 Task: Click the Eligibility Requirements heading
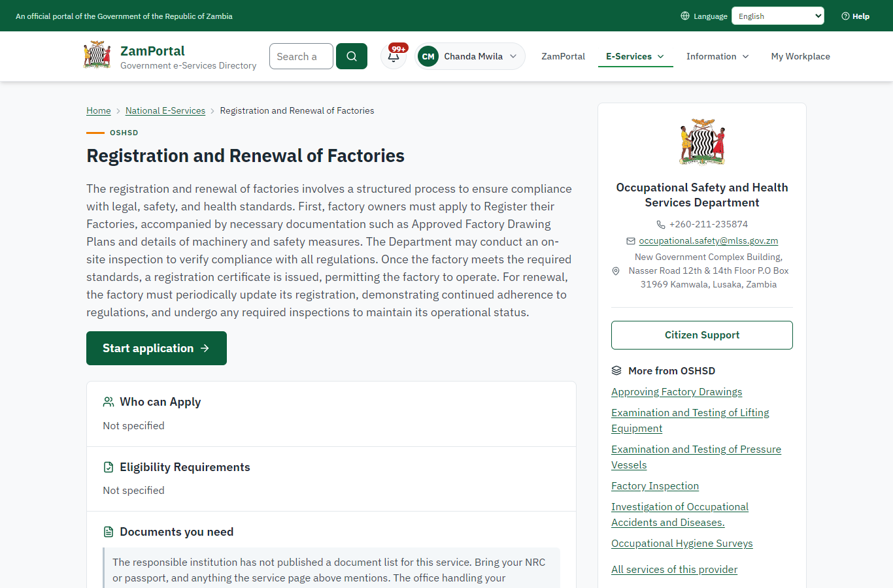[x=185, y=467]
